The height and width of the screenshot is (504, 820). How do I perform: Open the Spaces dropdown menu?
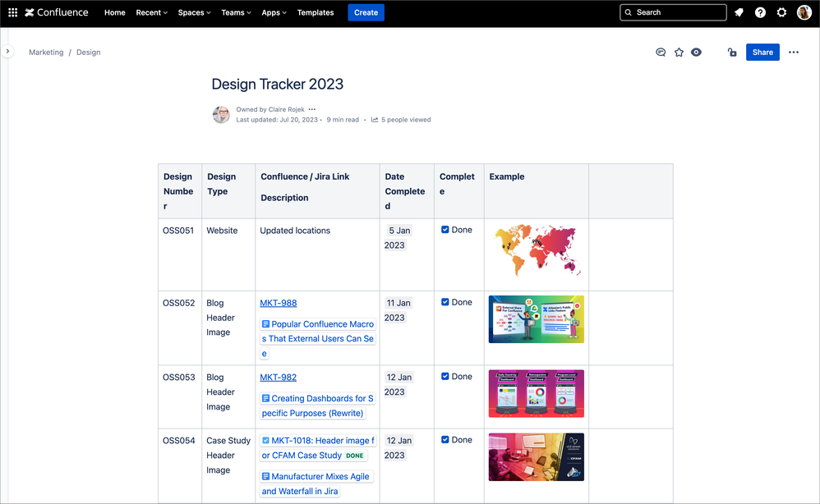point(194,12)
